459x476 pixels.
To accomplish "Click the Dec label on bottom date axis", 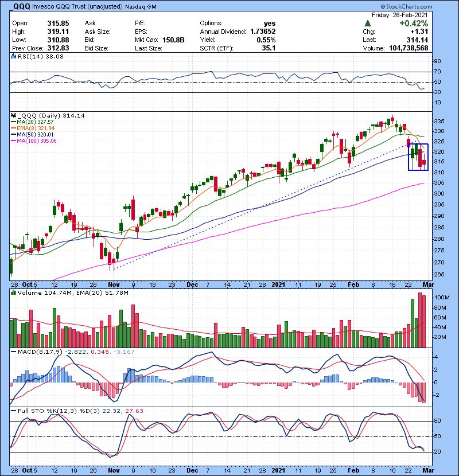I will 192,470.
